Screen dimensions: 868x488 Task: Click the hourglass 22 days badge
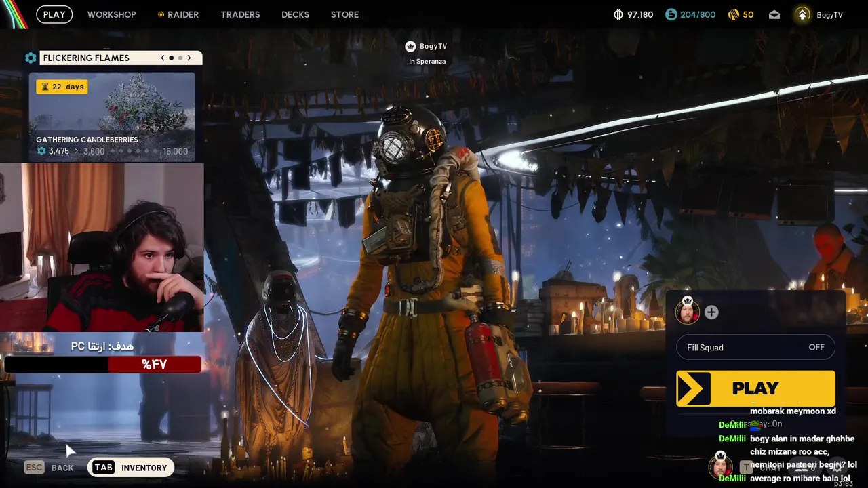point(62,87)
